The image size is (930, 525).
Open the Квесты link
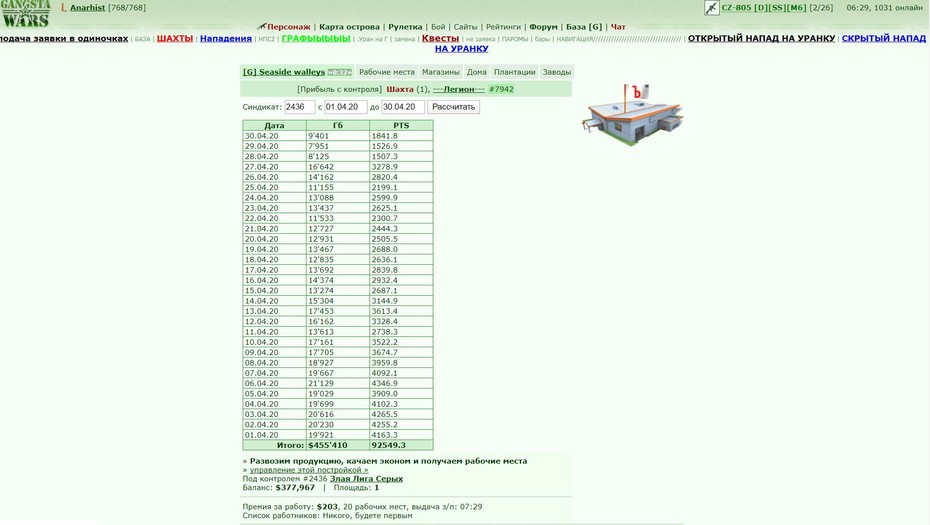(x=440, y=38)
